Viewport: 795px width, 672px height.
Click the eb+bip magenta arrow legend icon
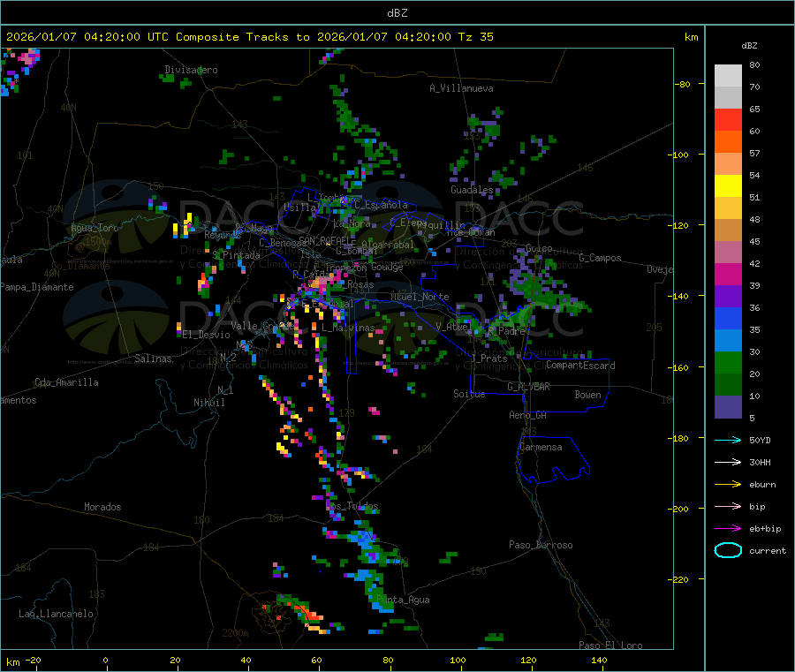728,529
